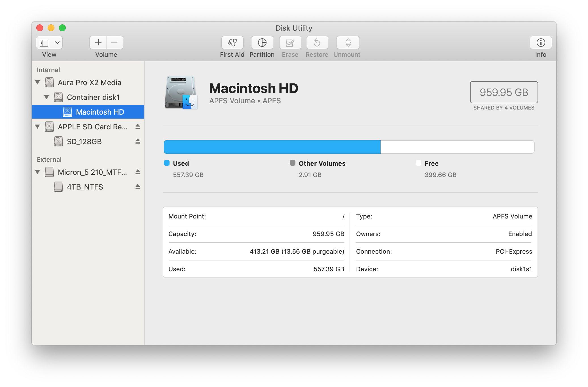The image size is (588, 387).
Task: Show Info for Macintosh HD
Action: point(540,43)
